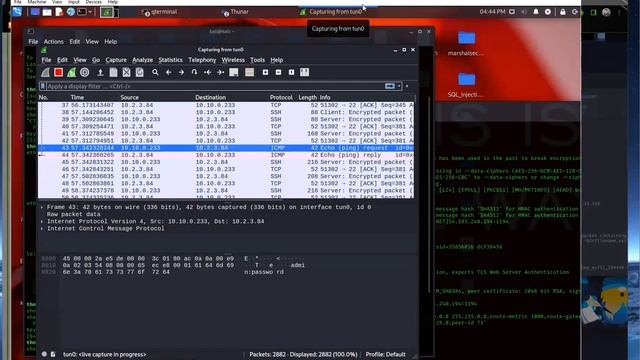640x360 pixels.
Task: Go back in packet history arrow
Action: (x=169, y=72)
